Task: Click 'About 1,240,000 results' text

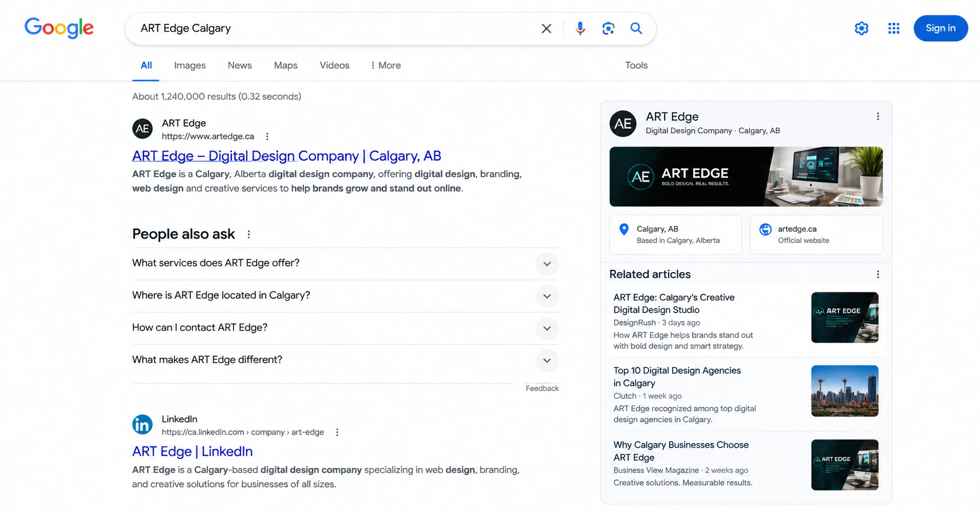Action: coord(184,97)
